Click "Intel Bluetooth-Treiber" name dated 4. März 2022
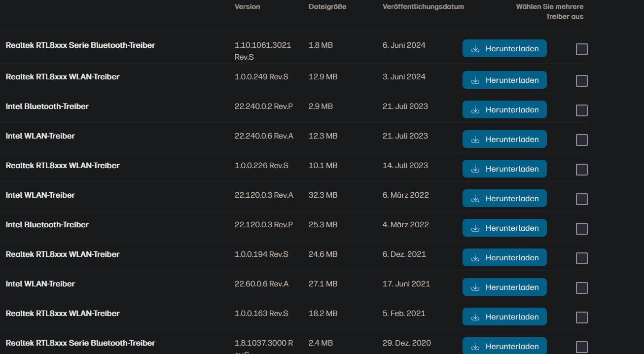Viewport: 644px width, 354px height. (47, 225)
